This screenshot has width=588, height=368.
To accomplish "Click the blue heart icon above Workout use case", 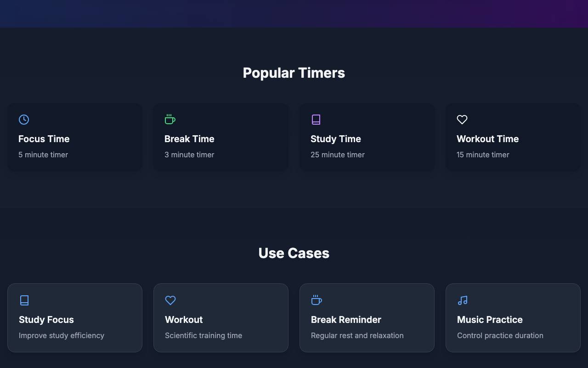I will tap(170, 300).
